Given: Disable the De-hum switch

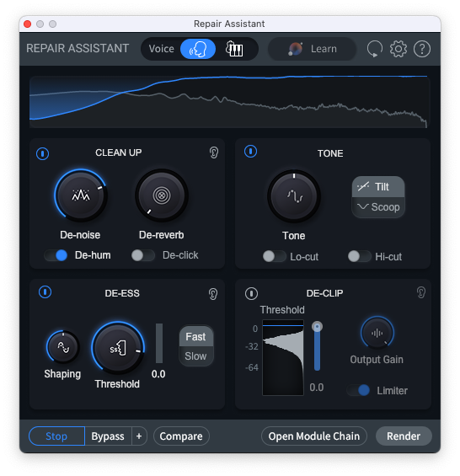Looking at the screenshot, I should click(x=56, y=255).
